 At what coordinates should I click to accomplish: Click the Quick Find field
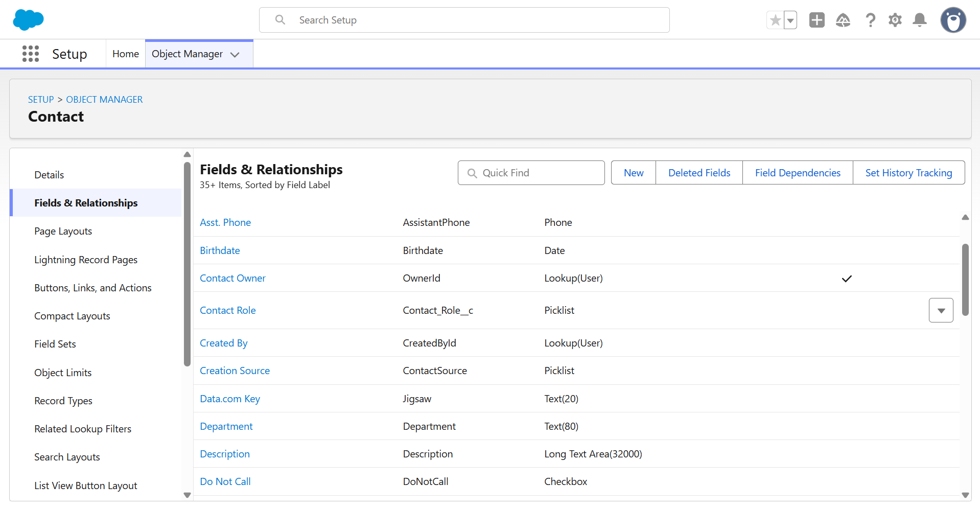point(531,173)
